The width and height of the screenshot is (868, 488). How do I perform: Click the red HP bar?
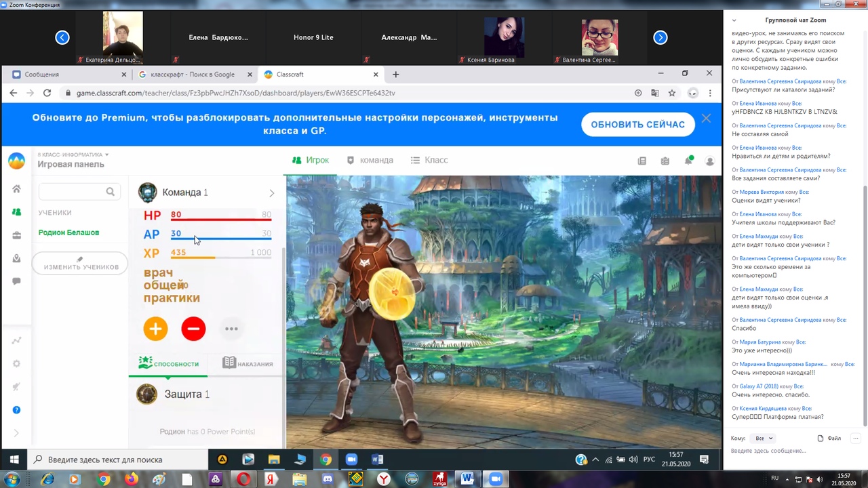pyautogui.click(x=221, y=219)
